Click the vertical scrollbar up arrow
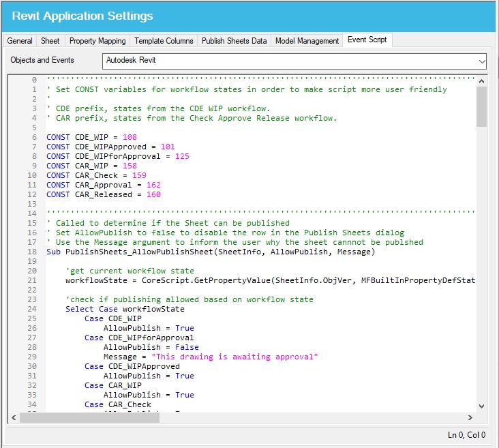The width and height of the screenshot is (499, 448). (481, 80)
